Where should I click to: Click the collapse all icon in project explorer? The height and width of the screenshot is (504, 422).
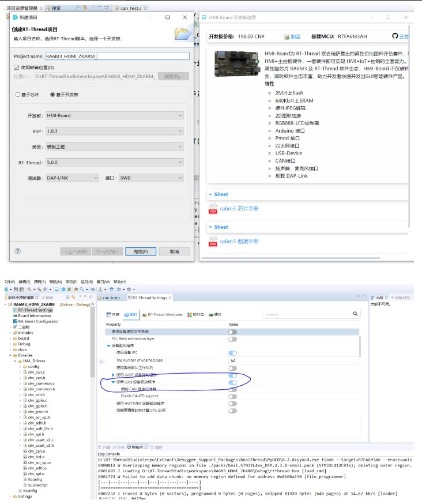pos(68,298)
